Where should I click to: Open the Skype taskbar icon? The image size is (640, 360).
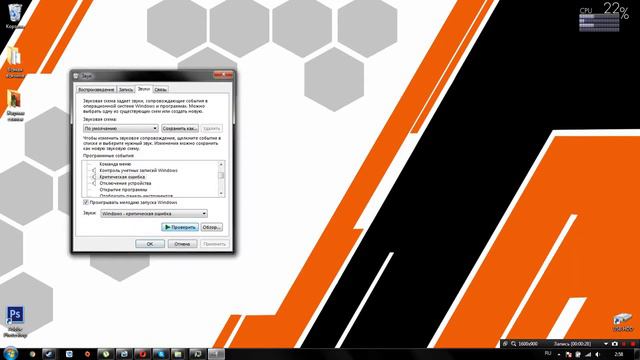click(x=161, y=354)
